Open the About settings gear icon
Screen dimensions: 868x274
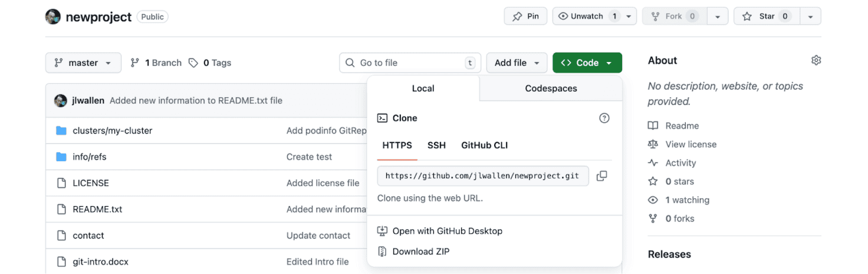816,60
